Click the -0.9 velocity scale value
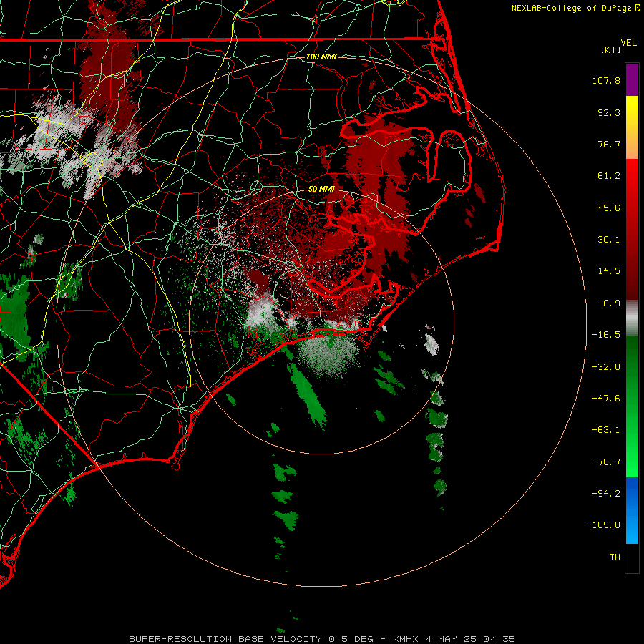Screen dimensions: 644x644 609,303
